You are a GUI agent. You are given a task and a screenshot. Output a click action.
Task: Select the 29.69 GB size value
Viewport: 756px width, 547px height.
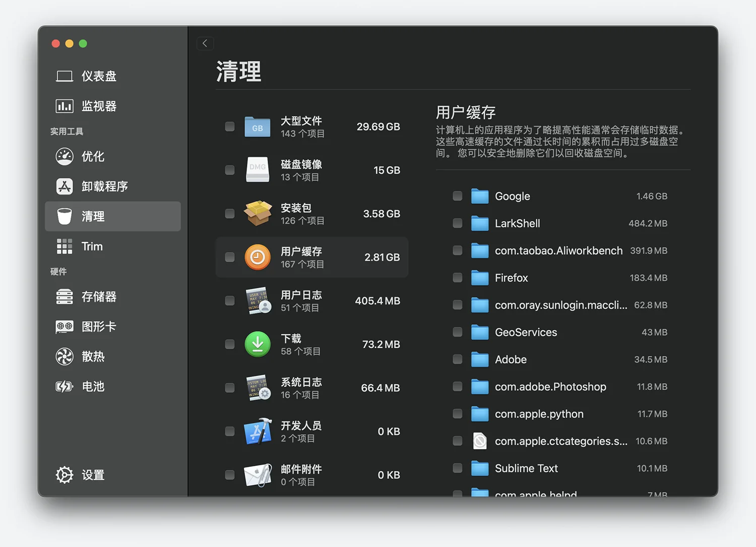click(379, 127)
